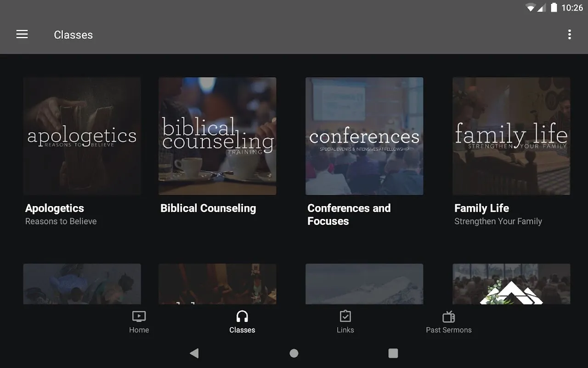Open the Conferences image tile
The height and width of the screenshot is (368, 588).
pyautogui.click(x=364, y=136)
